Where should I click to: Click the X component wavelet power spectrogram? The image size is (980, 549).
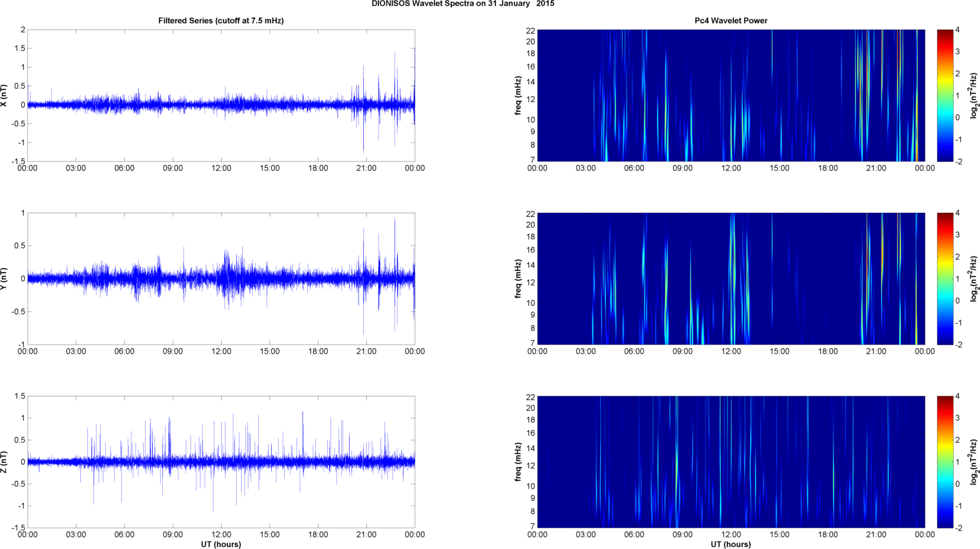click(x=731, y=95)
